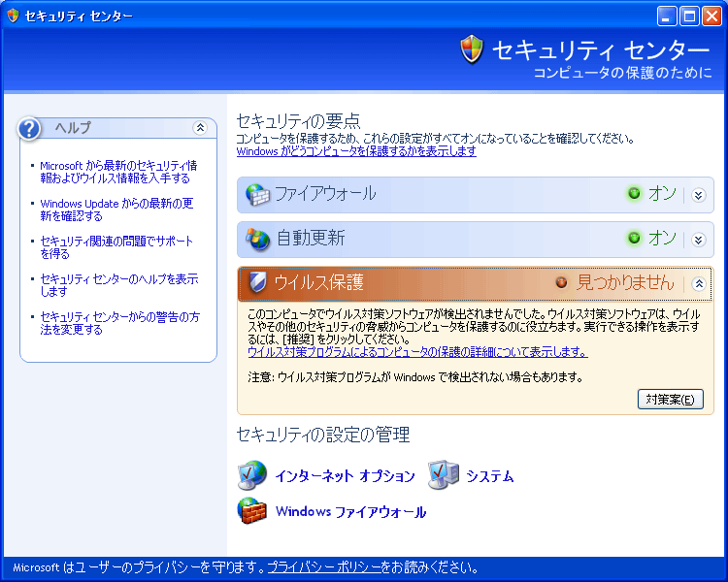The image size is (728, 582).
Task: Open Windows Update latest updates link
Action: coord(116,210)
